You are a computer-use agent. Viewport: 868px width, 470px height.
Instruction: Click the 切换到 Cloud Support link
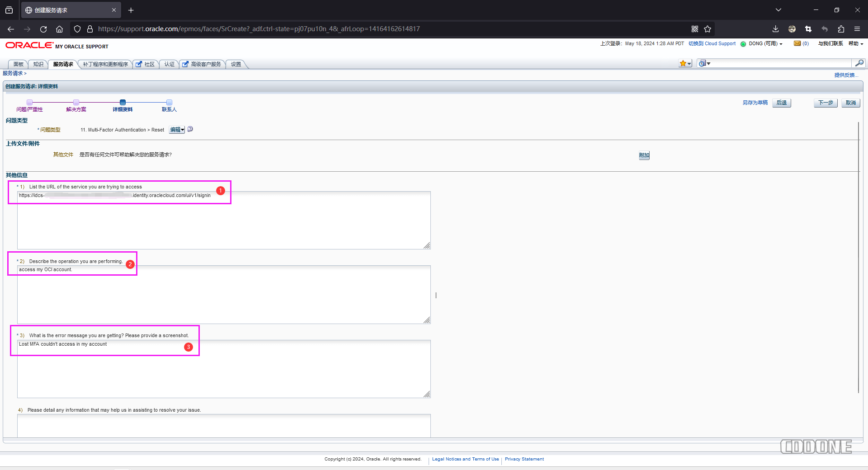coord(712,44)
